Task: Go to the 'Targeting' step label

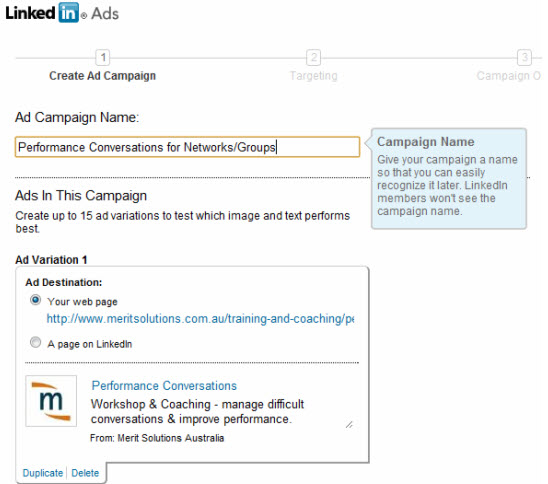Action: [314, 76]
